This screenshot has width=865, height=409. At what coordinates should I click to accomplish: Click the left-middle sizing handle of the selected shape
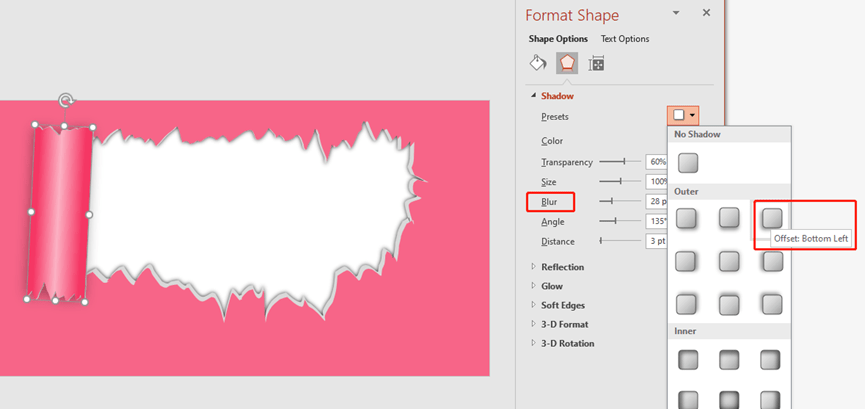[x=31, y=211]
